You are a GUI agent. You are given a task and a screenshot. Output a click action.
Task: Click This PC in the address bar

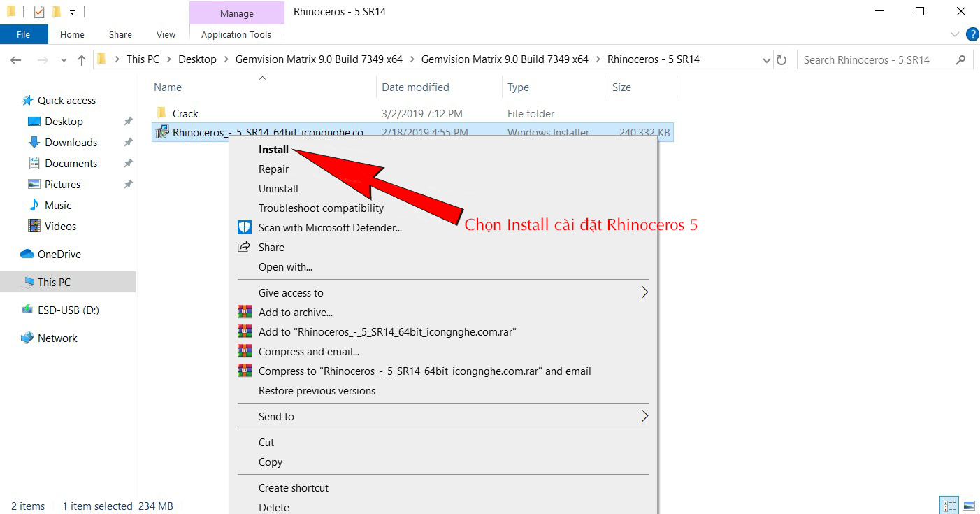click(143, 59)
